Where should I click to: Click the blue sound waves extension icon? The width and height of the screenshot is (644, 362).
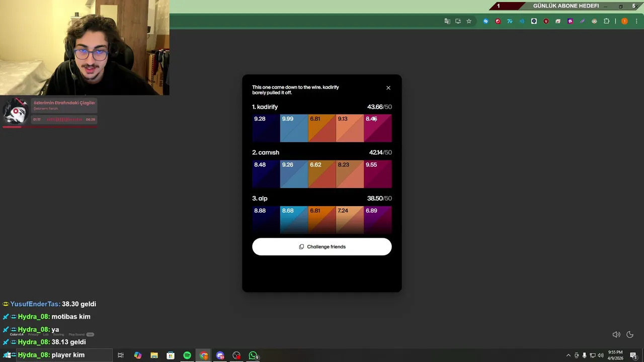coord(522,21)
